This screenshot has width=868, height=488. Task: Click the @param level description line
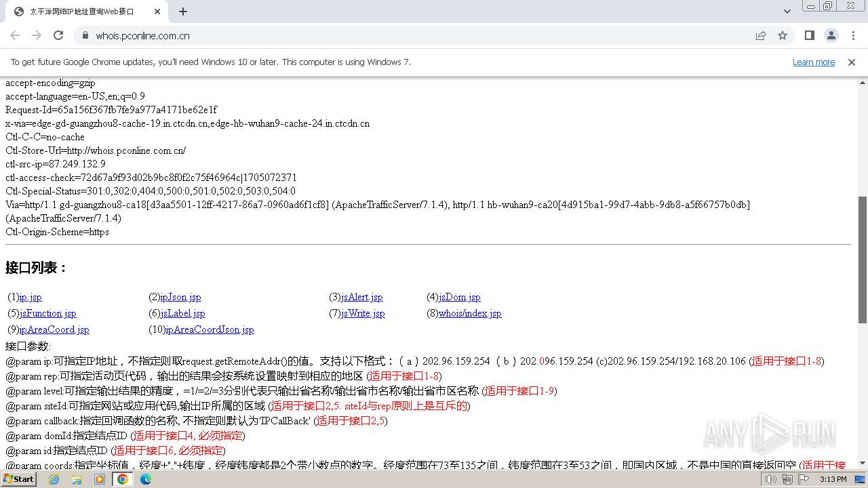click(281, 391)
